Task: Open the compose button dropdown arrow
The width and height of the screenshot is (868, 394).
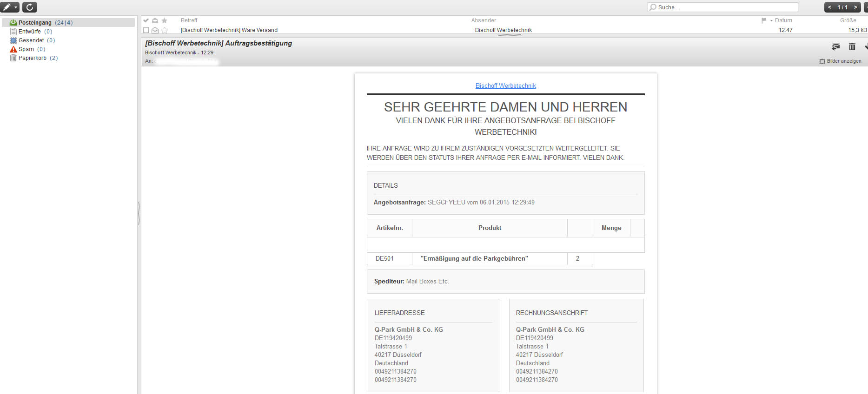Action: point(16,7)
